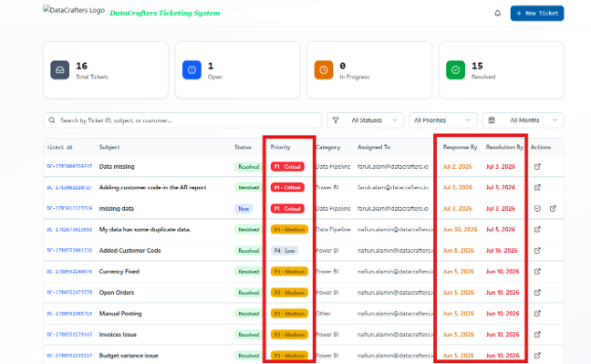Open the Open Orders ticket via its action icon
Viewport: 591px width, 364px height.
pos(537,292)
